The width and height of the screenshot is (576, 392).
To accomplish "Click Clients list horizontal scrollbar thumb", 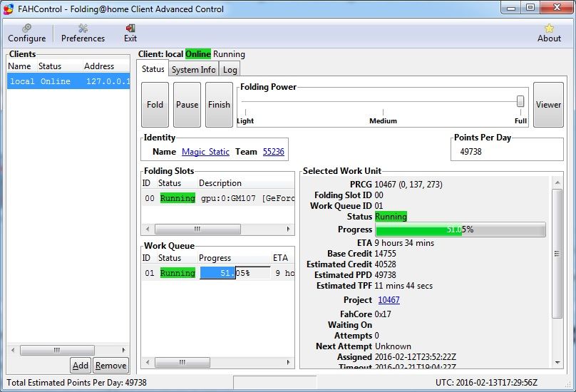I will (x=57, y=350).
